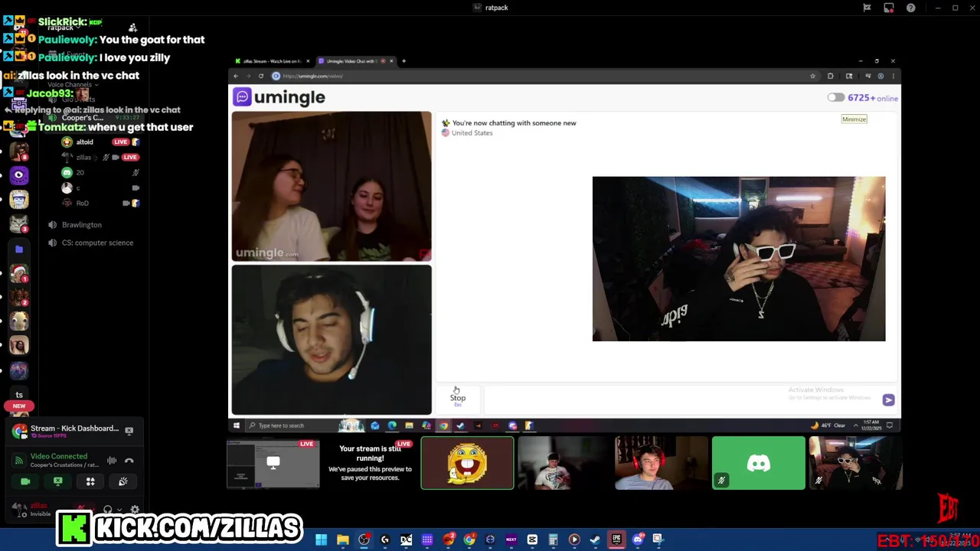Toggle deafen headphones in user panel
The width and height of the screenshot is (980, 551).
(108, 510)
